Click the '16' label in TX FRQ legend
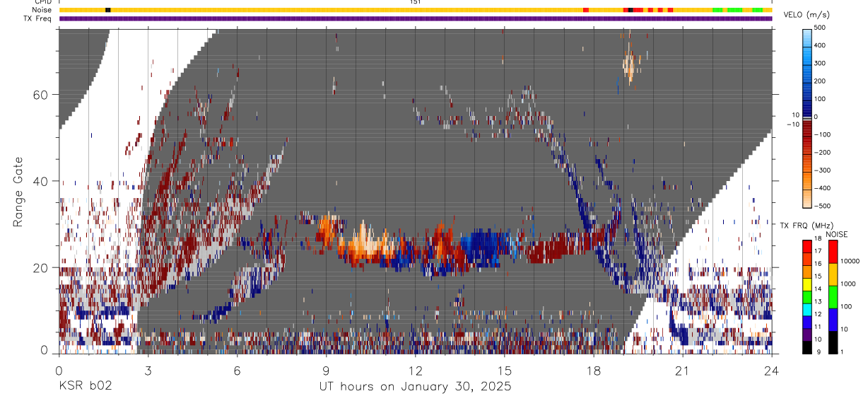 point(819,265)
